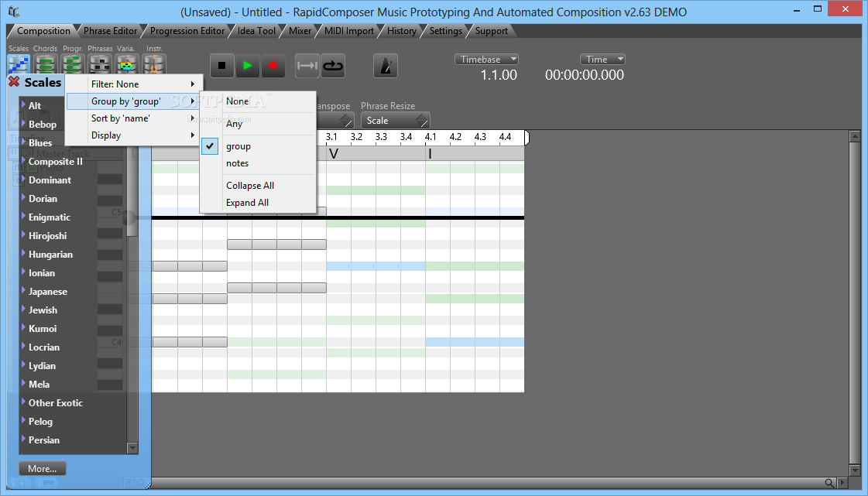Viewport: 868px width, 496px height.
Task: Expand the Lydian scale group
Action: (23, 364)
